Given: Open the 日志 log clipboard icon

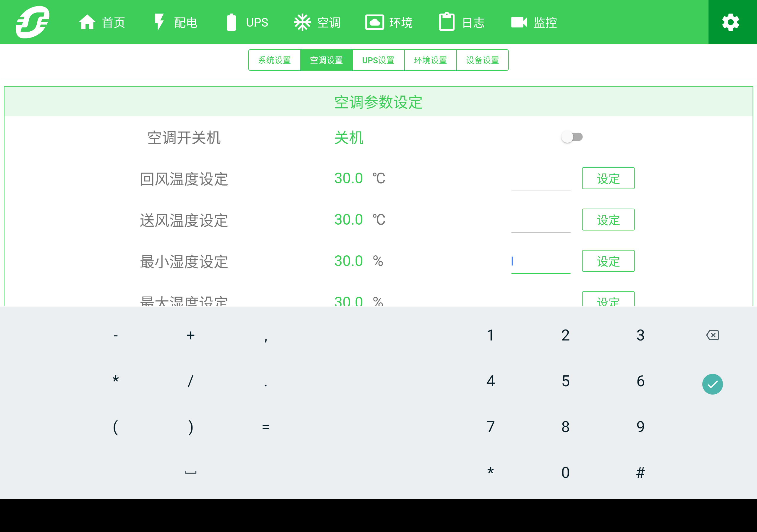Looking at the screenshot, I should coord(447,22).
